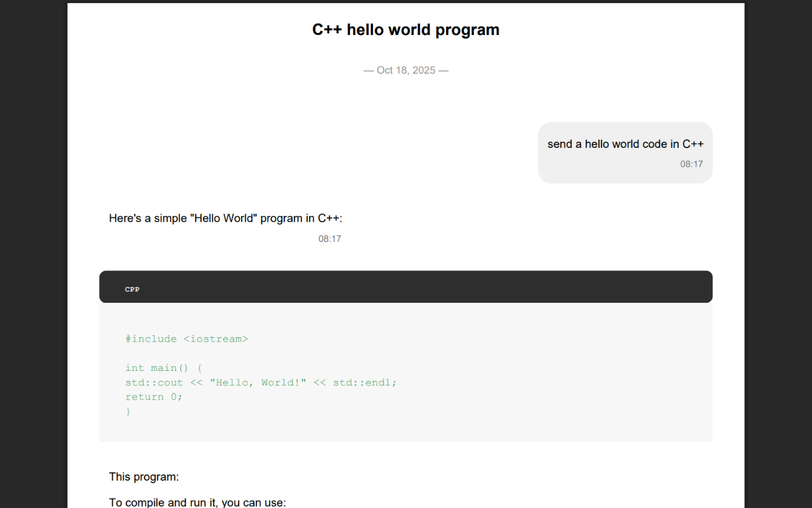Select the Oct 18, 2025 date divider

[x=405, y=70]
